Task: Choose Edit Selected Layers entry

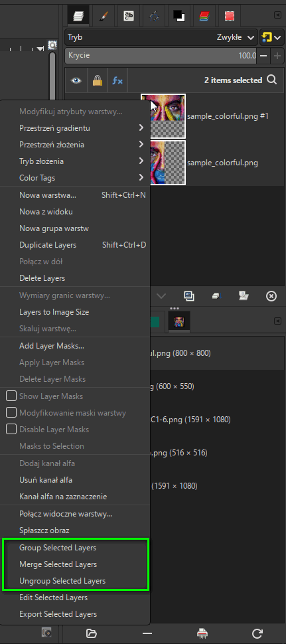Action: tap(75, 597)
